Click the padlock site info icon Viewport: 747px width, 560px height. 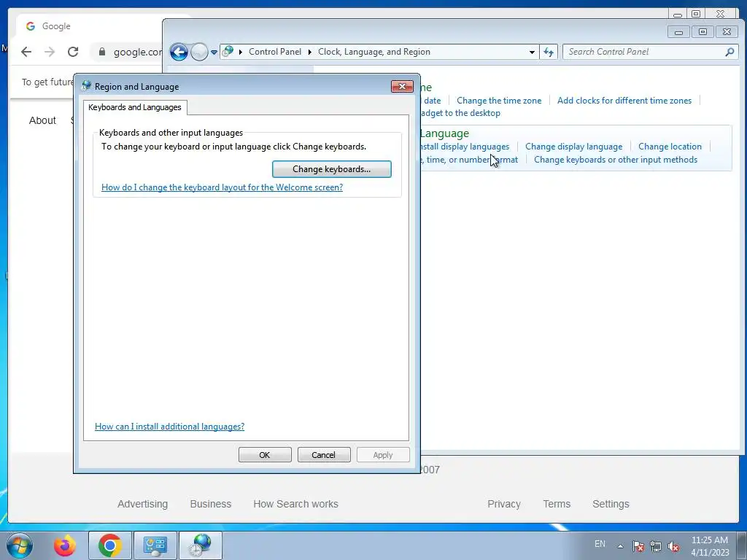[102, 52]
